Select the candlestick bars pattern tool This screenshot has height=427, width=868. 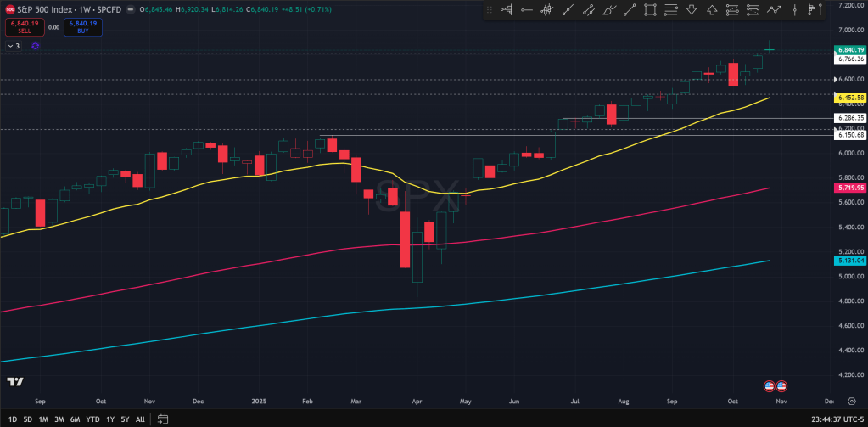coord(547,10)
